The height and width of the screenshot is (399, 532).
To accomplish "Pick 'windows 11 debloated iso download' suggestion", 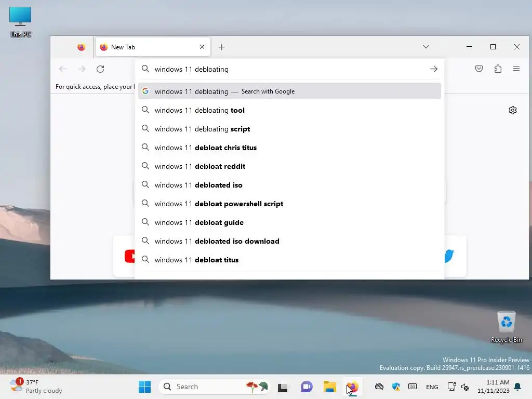I will coord(289,241).
